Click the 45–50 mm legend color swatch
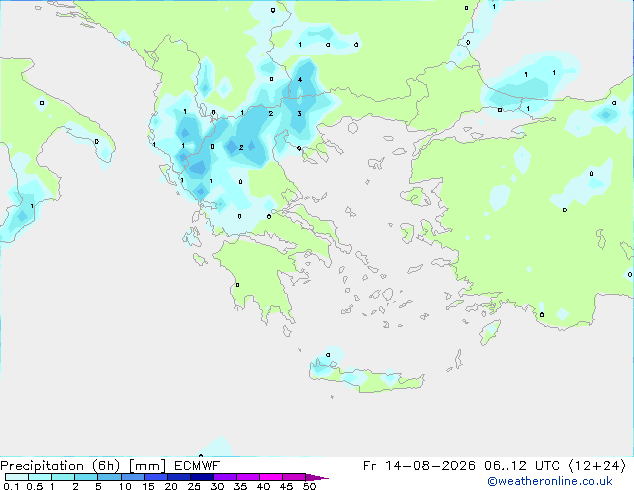 point(294,477)
